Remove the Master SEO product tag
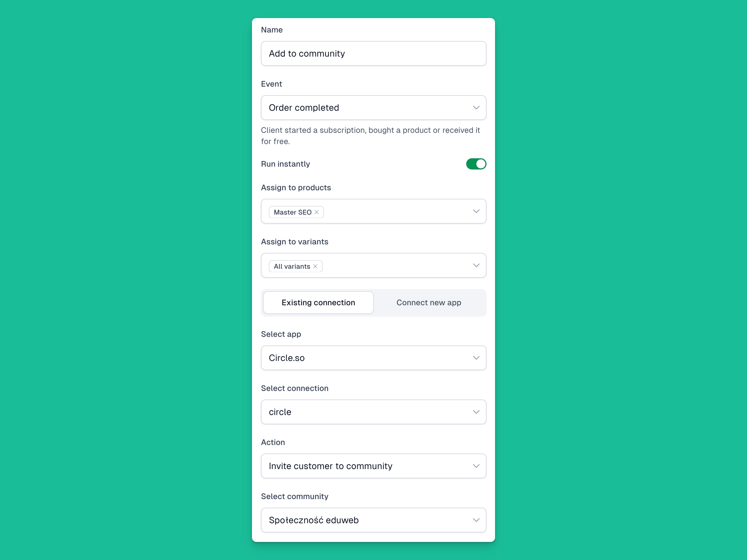 316,212
